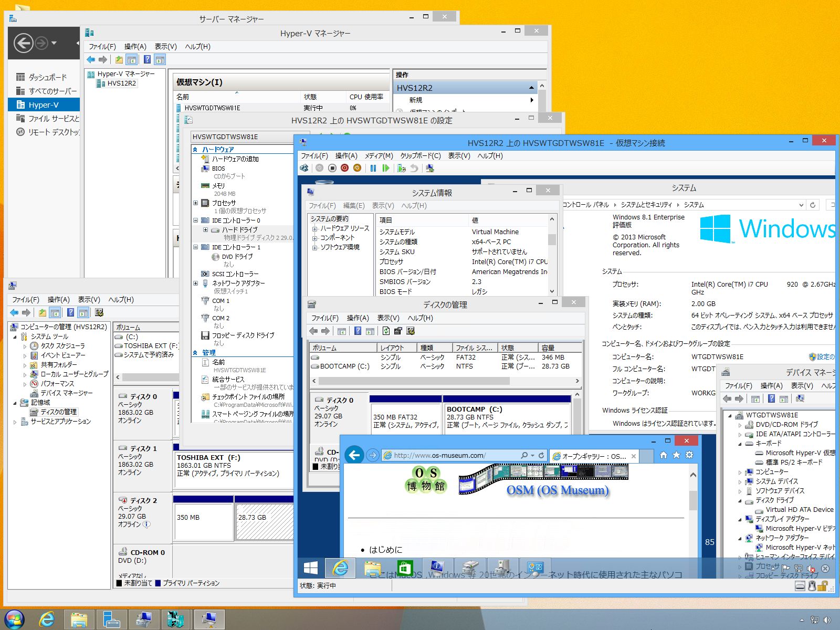Click the はじめに link on web page
Image resolution: width=840 pixels, height=630 pixels.
click(x=385, y=550)
